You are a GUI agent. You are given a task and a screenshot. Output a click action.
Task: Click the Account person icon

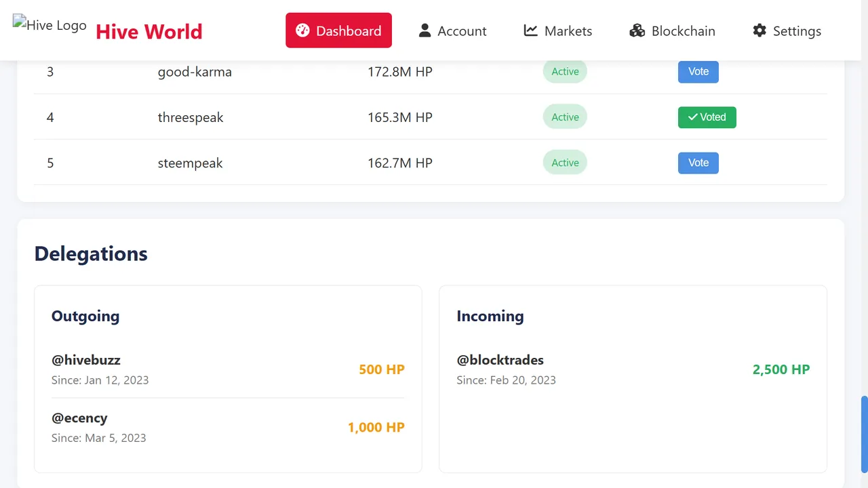tap(425, 30)
